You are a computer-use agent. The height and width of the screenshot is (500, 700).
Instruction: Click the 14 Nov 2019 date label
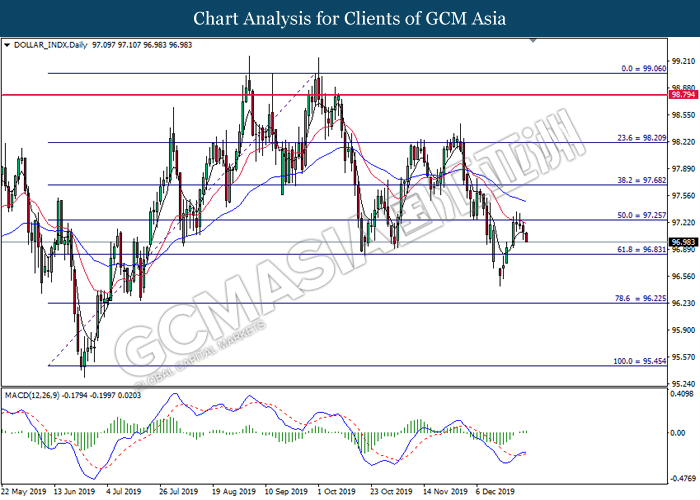click(445, 492)
